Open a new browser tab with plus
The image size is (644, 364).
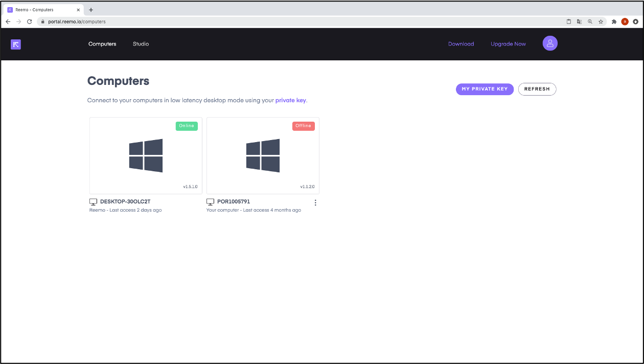click(91, 10)
